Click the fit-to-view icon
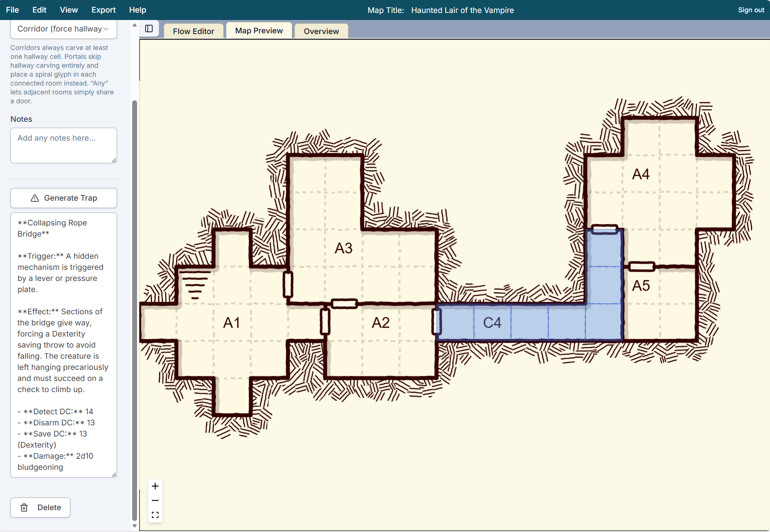 [x=155, y=515]
